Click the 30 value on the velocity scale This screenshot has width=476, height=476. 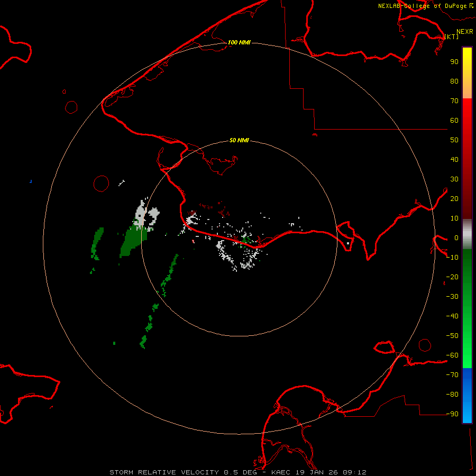(454, 179)
